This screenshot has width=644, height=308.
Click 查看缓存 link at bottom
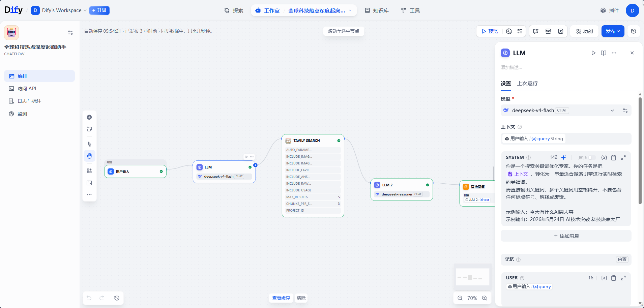(x=281, y=298)
